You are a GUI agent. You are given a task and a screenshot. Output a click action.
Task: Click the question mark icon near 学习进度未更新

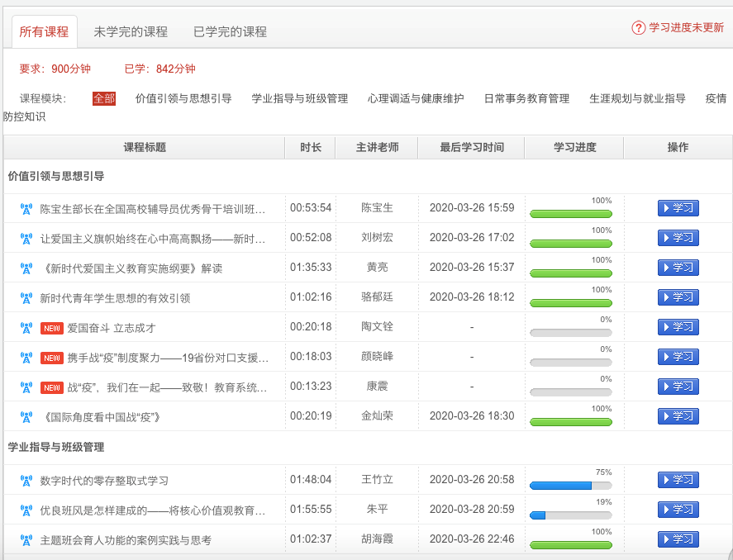click(638, 28)
